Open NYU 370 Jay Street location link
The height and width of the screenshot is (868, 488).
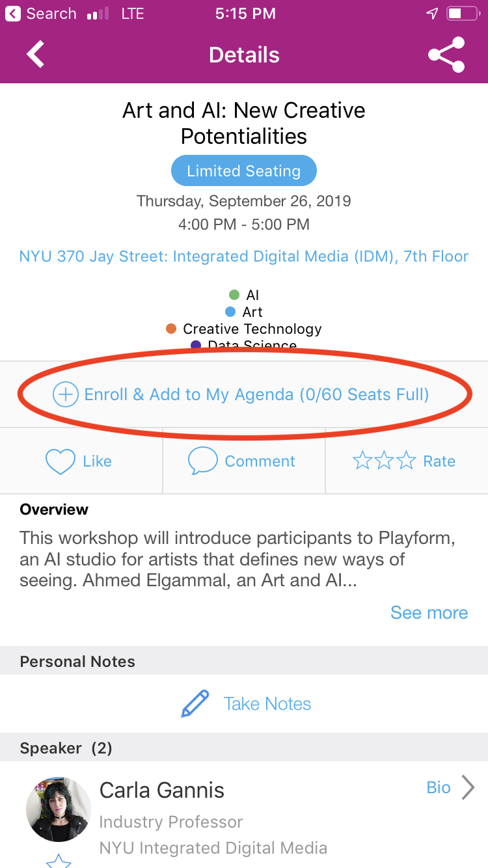pyautogui.click(x=244, y=256)
